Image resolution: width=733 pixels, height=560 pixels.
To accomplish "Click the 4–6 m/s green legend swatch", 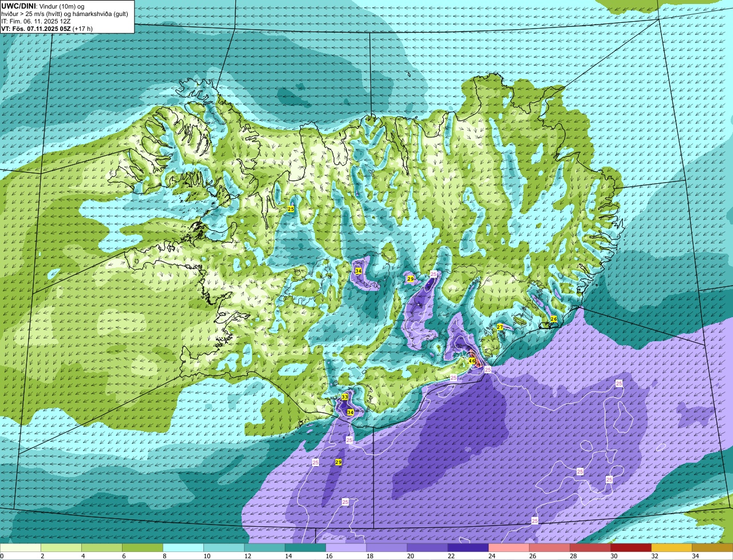I will pos(102,548).
